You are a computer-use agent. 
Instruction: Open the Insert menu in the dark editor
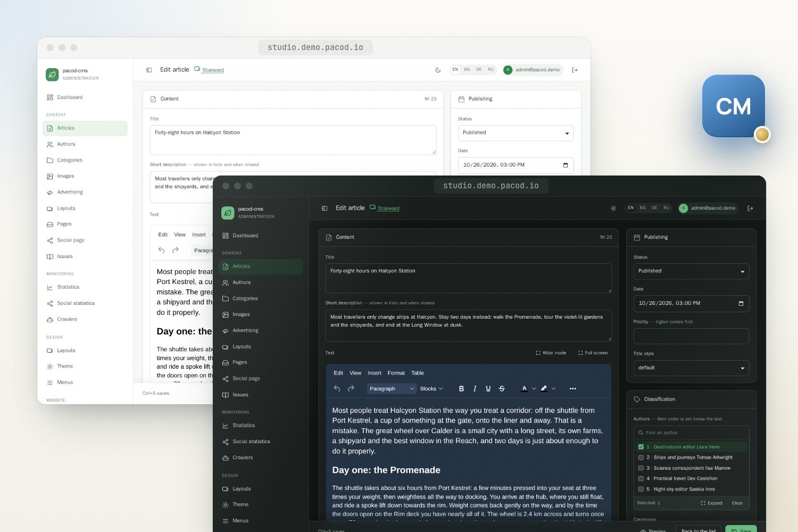tap(375, 373)
